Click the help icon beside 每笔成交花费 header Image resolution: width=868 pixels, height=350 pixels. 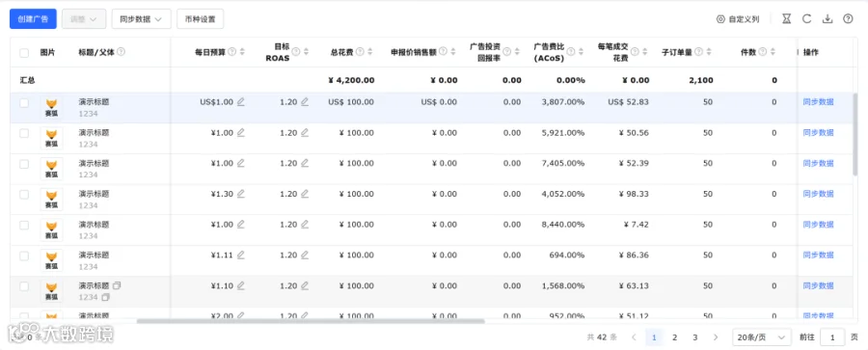[635, 52]
